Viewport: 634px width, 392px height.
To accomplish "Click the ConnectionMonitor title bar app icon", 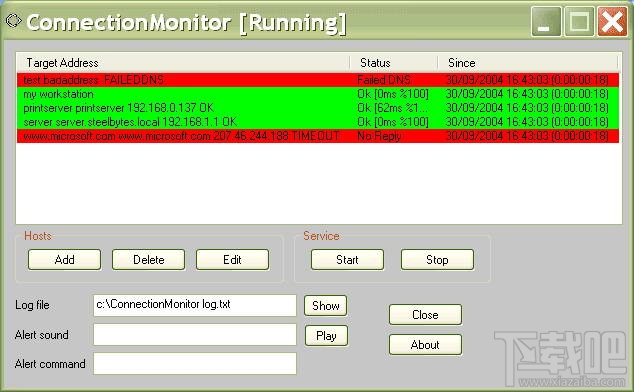I will (x=14, y=21).
